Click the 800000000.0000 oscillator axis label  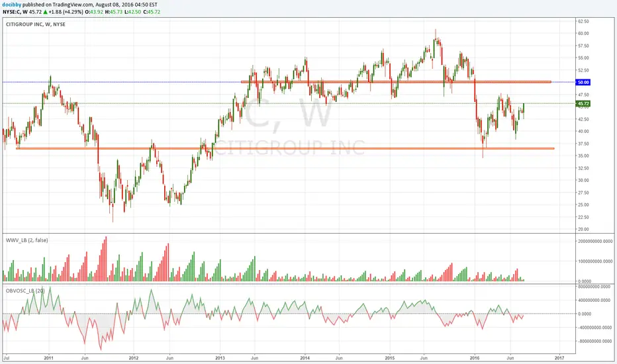(594, 287)
